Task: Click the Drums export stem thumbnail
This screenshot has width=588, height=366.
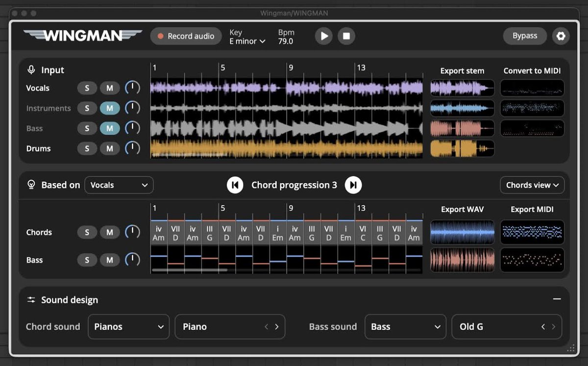Action: (x=462, y=149)
